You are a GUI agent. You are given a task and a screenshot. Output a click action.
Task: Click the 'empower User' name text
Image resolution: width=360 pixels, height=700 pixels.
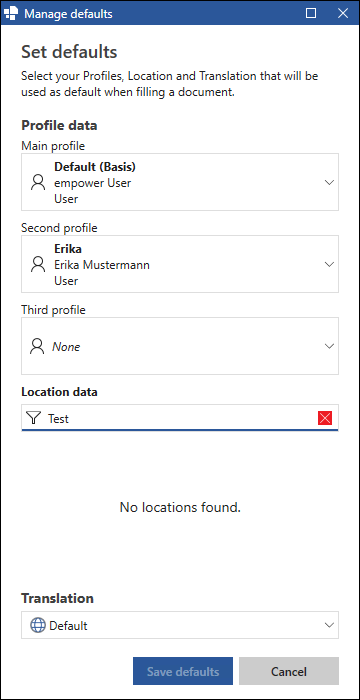tap(92, 183)
